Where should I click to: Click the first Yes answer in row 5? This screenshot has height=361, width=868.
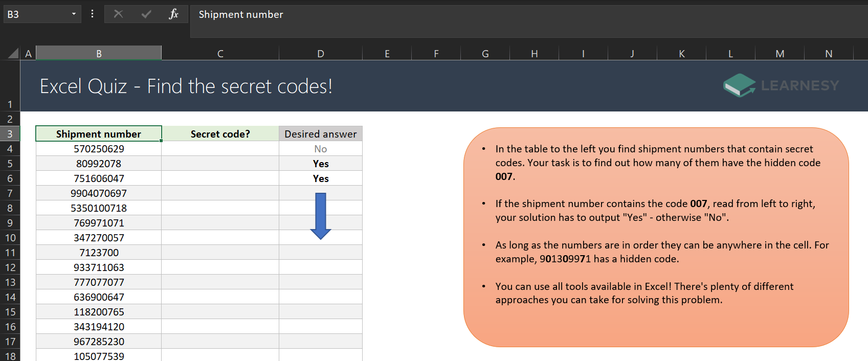pos(321,164)
